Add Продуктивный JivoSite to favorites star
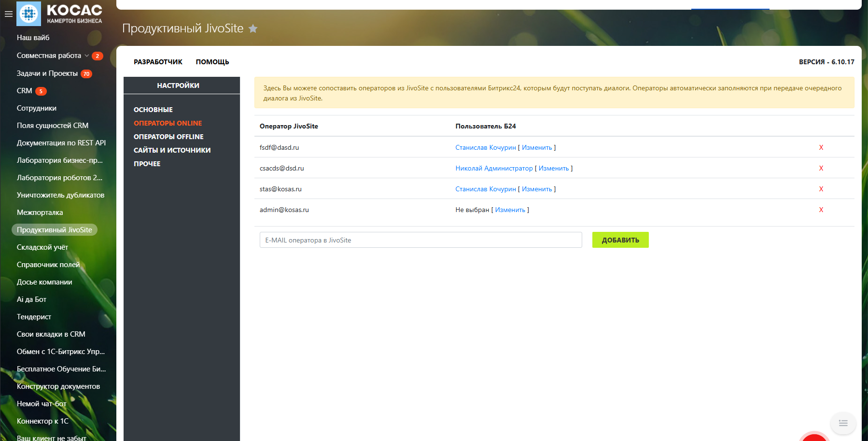The width and height of the screenshot is (868, 441). [x=253, y=28]
